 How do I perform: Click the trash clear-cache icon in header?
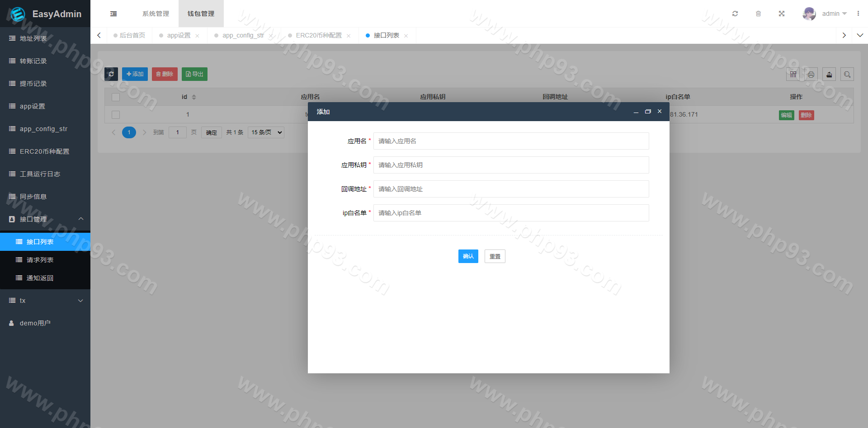click(758, 14)
